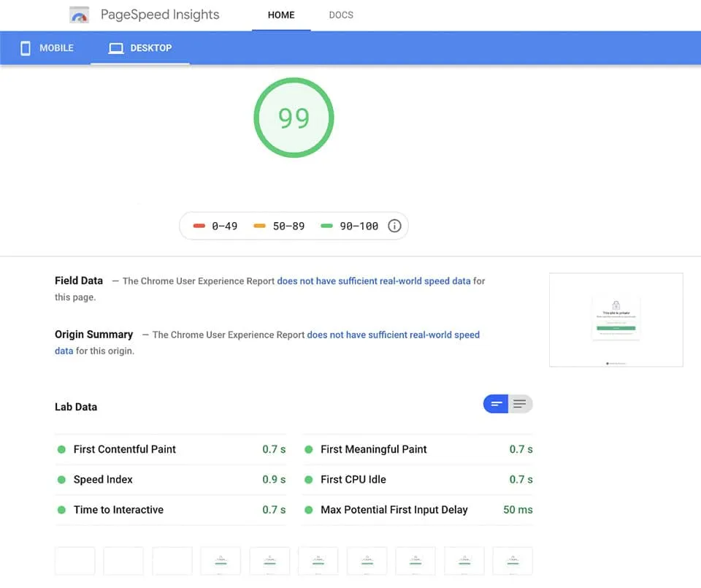Viewport: 701px width, 588px height.
Task: Expand the First Contentful Paint metric
Action: click(x=125, y=449)
